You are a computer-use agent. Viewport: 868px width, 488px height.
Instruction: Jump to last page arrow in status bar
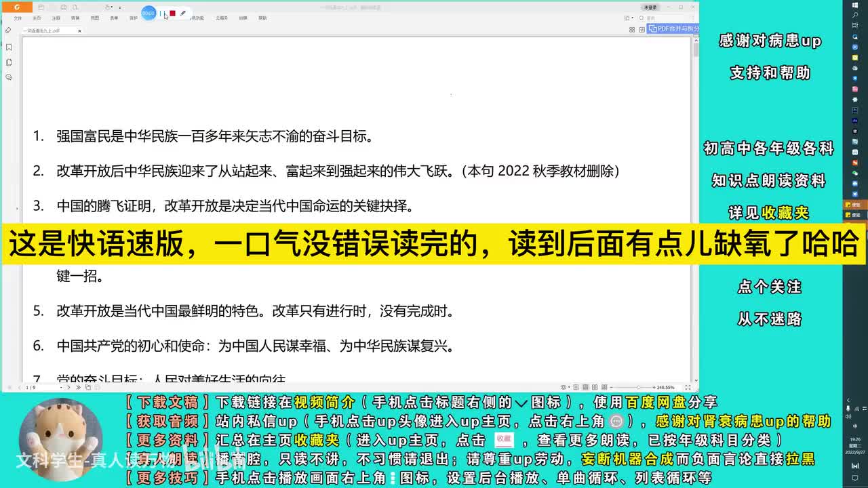[x=77, y=387]
